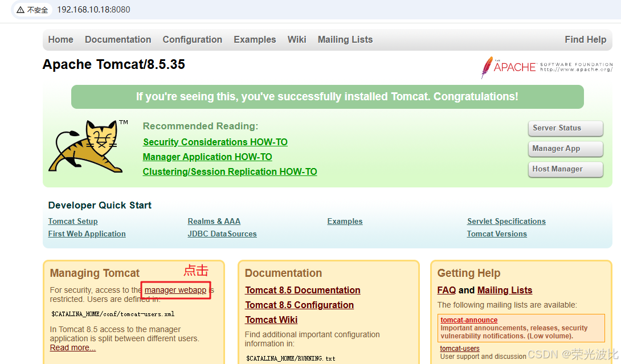Click the Host Manager button
This screenshot has width=621, height=364.
coord(565,170)
